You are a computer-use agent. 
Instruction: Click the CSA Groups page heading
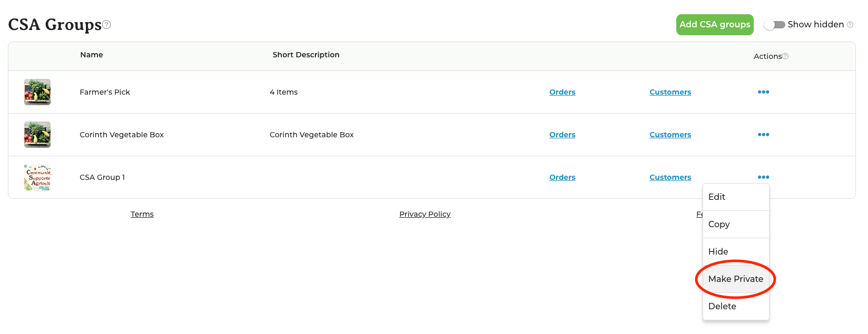click(x=55, y=25)
